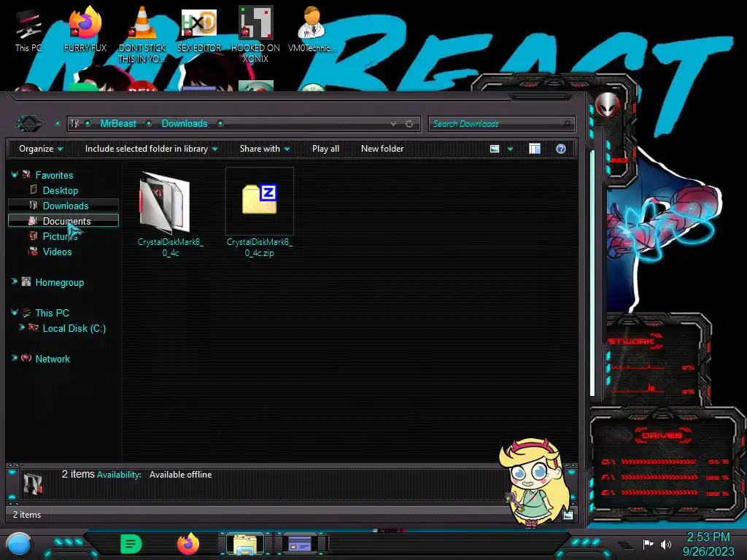The height and width of the screenshot is (560, 747).
Task: Click the Available offline value
Action: [x=181, y=475]
